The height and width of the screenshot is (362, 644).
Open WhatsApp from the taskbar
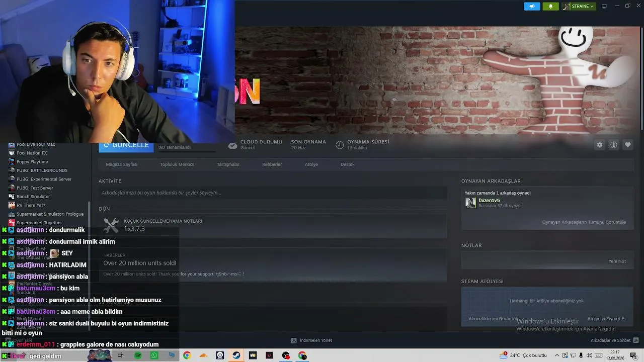154,355
